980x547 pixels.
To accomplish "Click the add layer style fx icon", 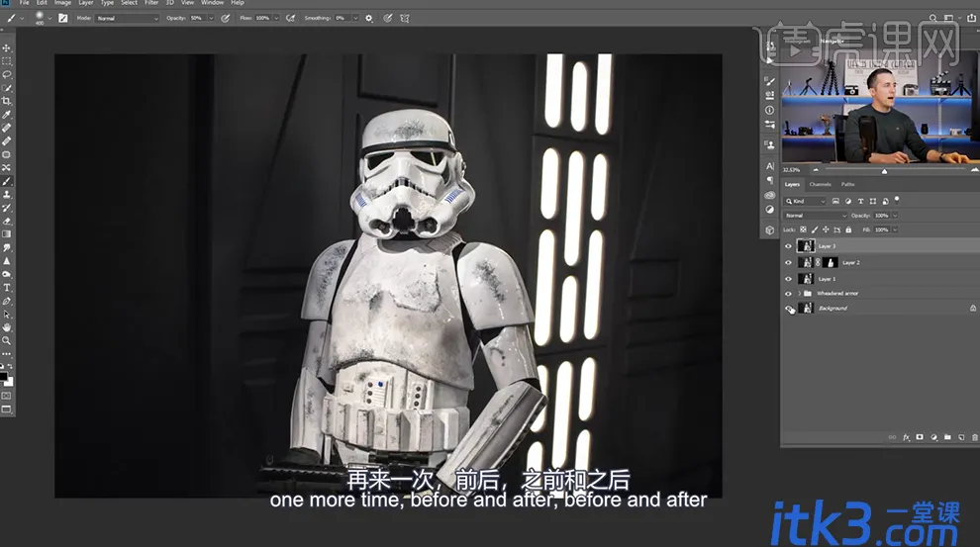I will (x=906, y=438).
